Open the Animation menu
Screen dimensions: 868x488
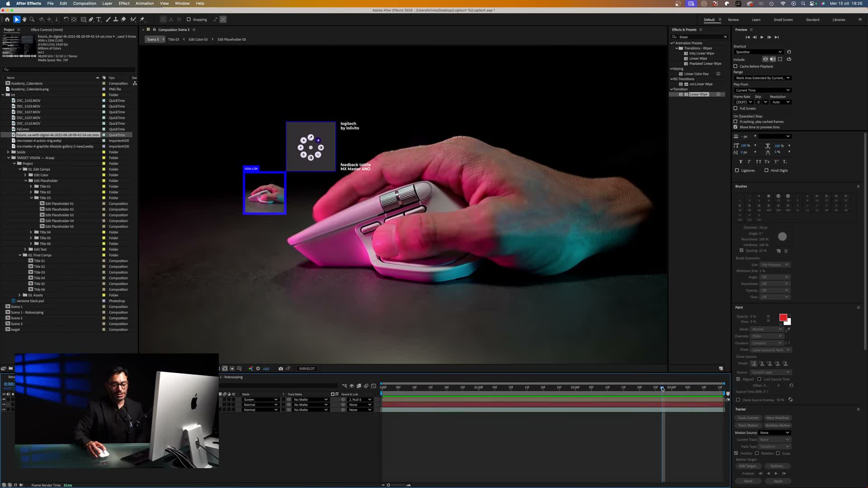click(x=145, y=3)
